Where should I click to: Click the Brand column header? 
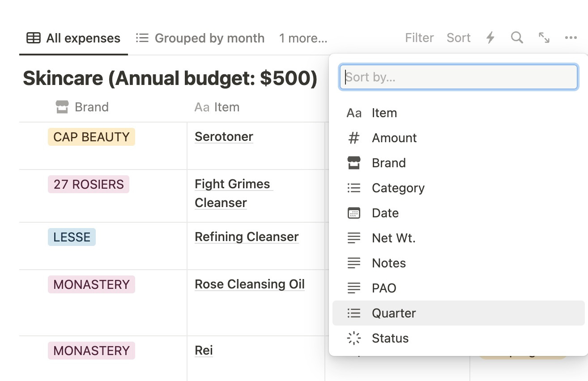[82, 107]
